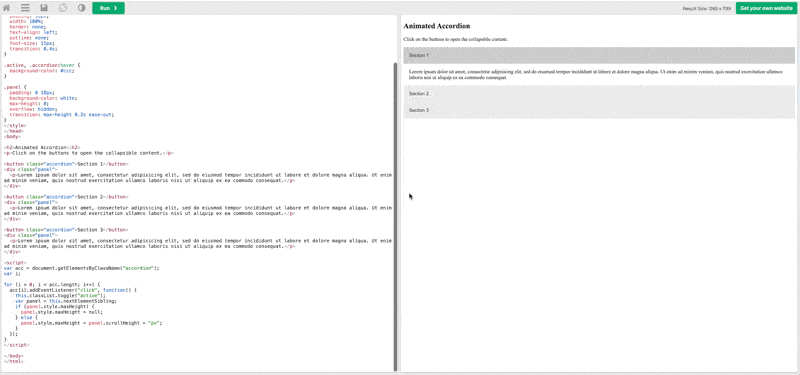Rotate the editor layout orientation icon
The width and height of the screenshot is (800, 375).
click(x=62, y=8)
